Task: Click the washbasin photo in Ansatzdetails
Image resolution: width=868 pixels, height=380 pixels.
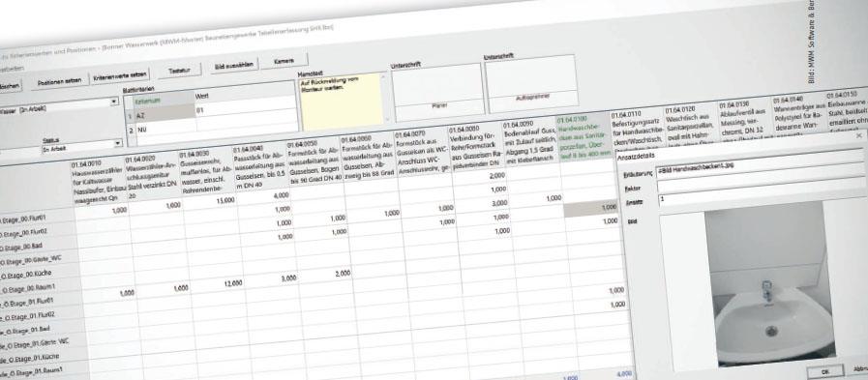Action: [770, 285]
